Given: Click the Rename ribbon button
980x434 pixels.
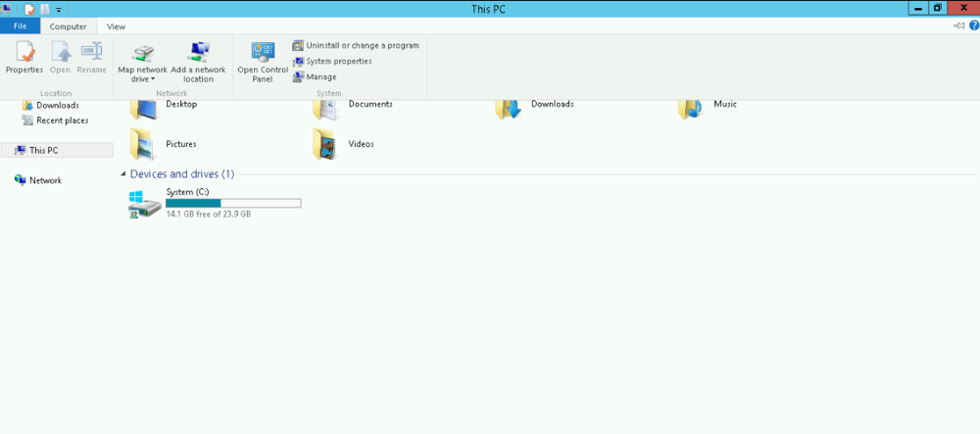Looking at the screenshot, I should [92, 58].
